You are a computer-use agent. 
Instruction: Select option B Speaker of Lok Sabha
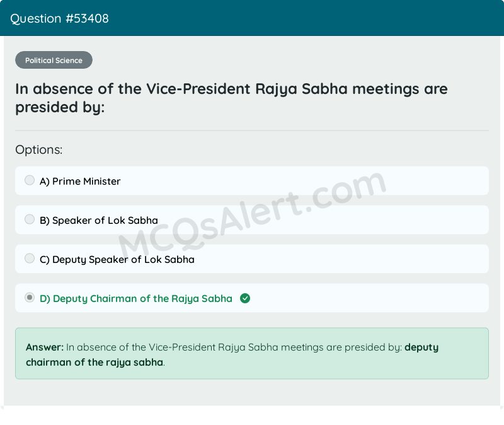pyautogui.click(x=98, y=220)
